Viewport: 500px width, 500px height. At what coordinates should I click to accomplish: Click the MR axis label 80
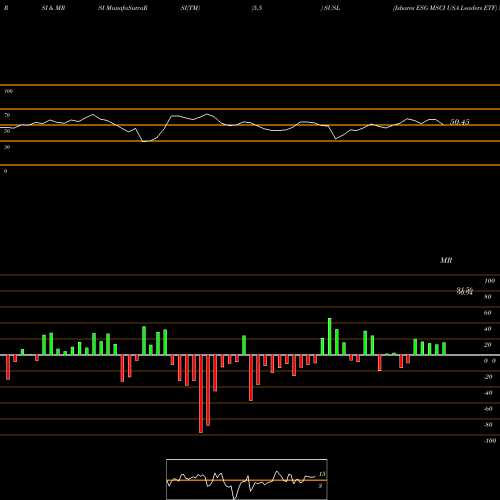click(x=488, y=297)
